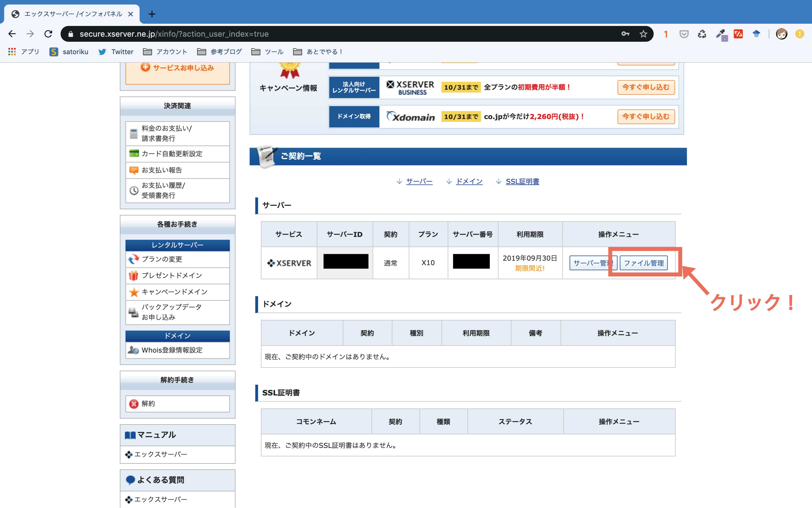This screenshot has width=812, height=508.
Task: Click the サーバー管理 button
Action: 593,263
